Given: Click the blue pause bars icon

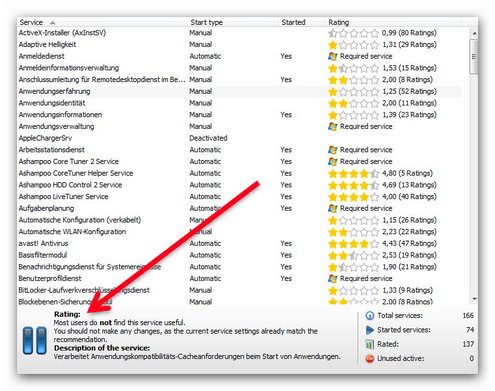Looking at the screenshot, I should (x=35, y=340).
